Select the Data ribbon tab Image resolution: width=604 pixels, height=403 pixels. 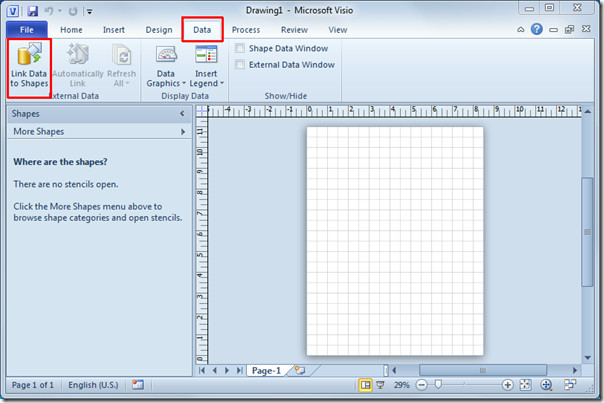pyautogui.click(x=202, y=30)
